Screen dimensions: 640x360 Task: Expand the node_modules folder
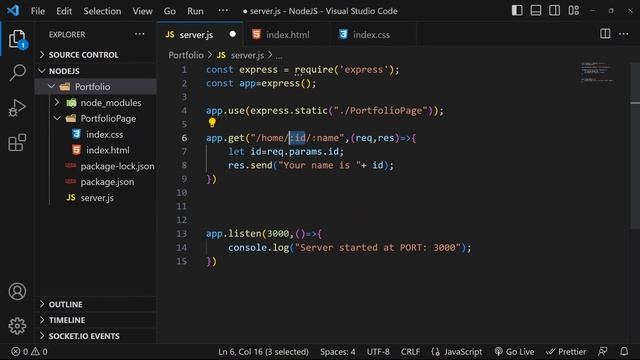click(96, 102)
